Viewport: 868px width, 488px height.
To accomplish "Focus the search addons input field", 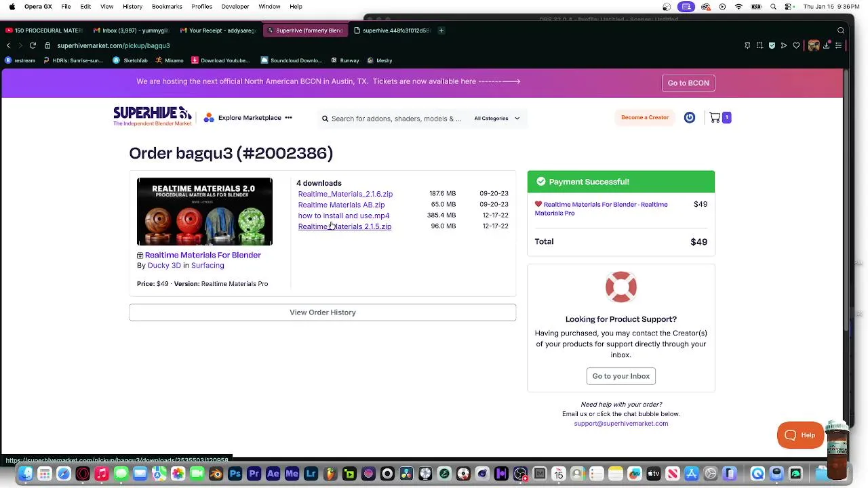I will pyautogui.click(x=397, y=119).
